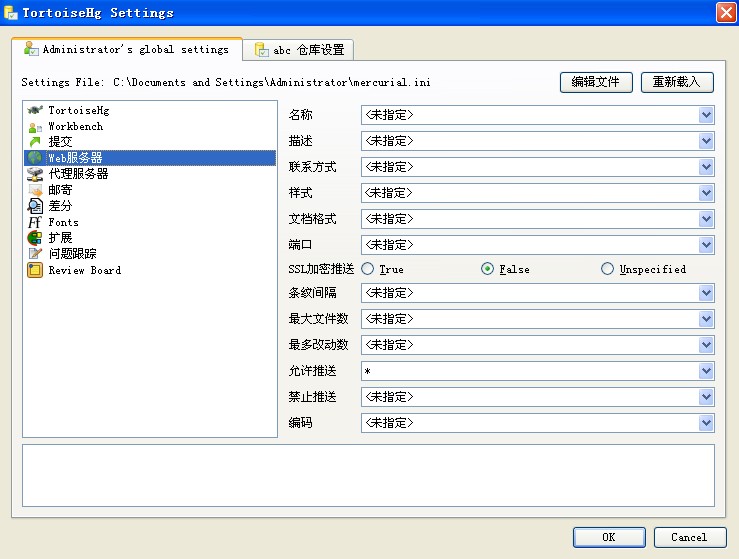Screen dimensions: 739x559
Task: Click the Workbench users icon
Action: (x=35, y=127)
